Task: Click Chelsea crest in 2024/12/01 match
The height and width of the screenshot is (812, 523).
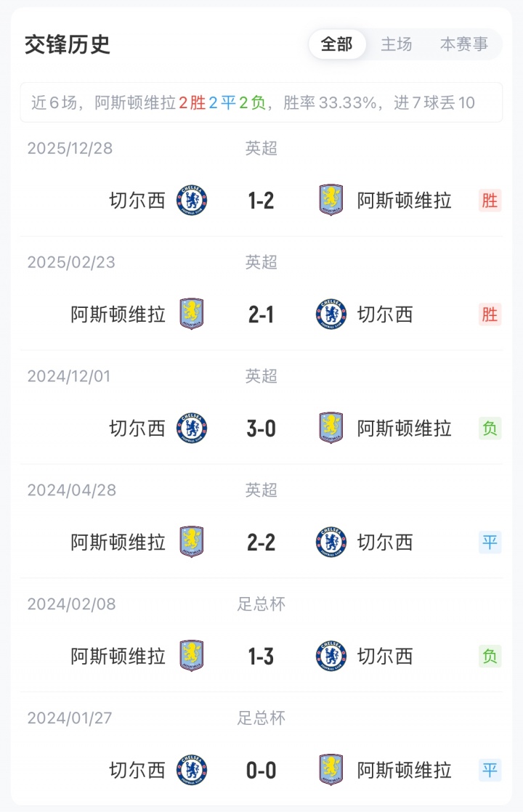Action: pos(192,429)
